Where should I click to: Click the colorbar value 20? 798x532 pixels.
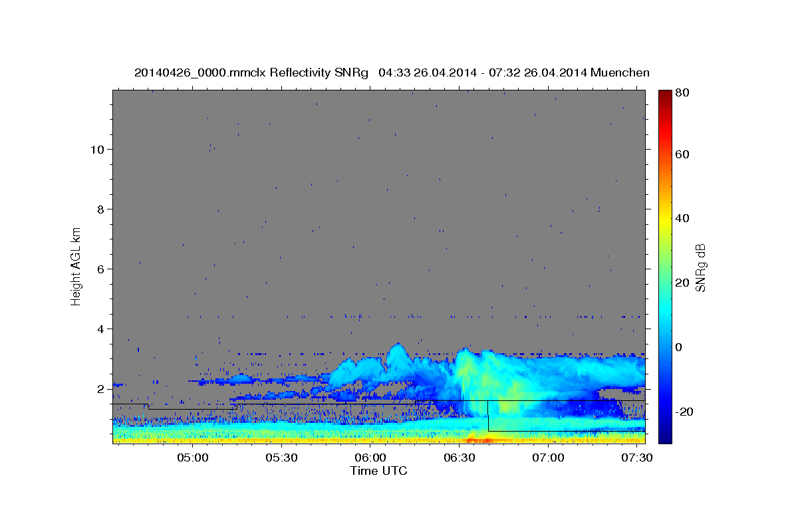click(682, 283)
